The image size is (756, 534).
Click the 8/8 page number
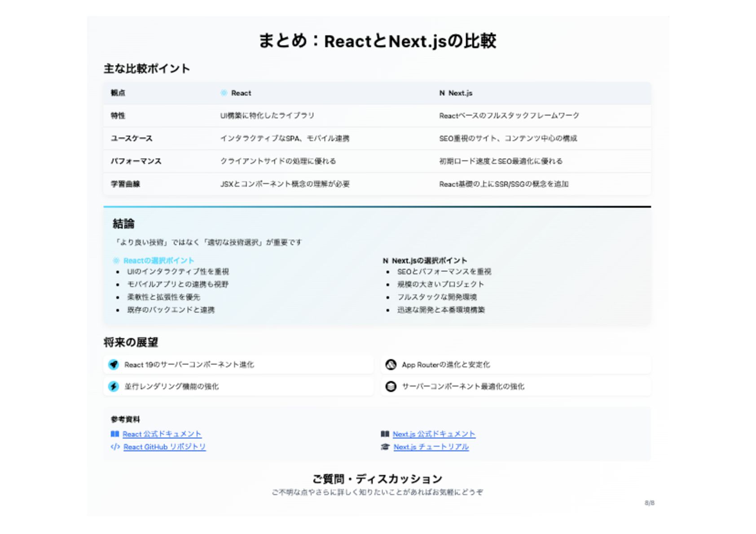(x=650, y=503)
